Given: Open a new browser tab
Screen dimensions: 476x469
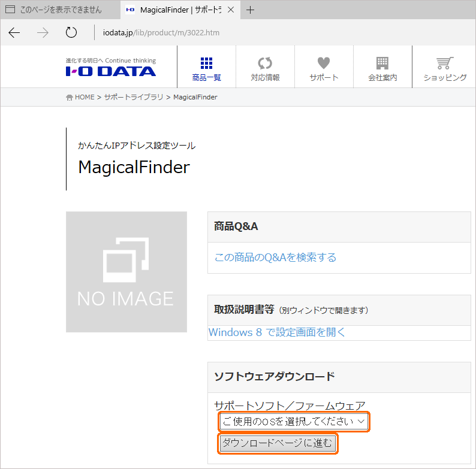Looking at the screenshot, I should [x=250, y=10].
